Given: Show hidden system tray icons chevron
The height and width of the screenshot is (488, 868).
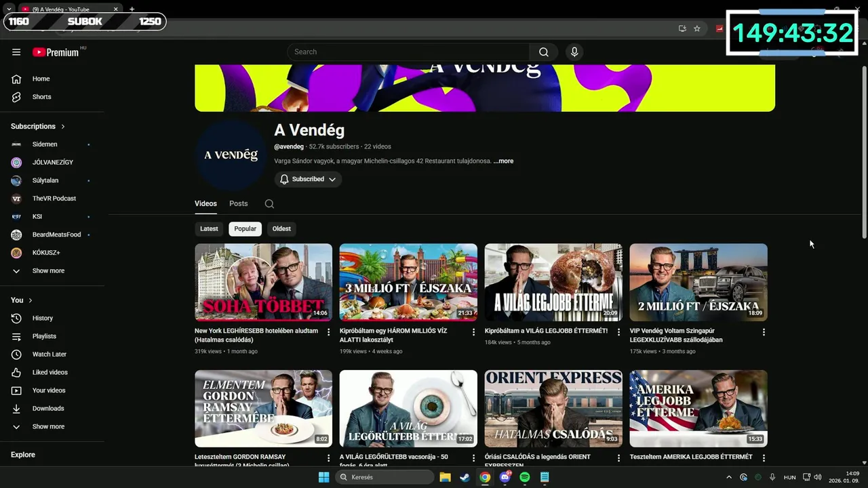Looking at the screenshot, I should click(x=729, y=477).
